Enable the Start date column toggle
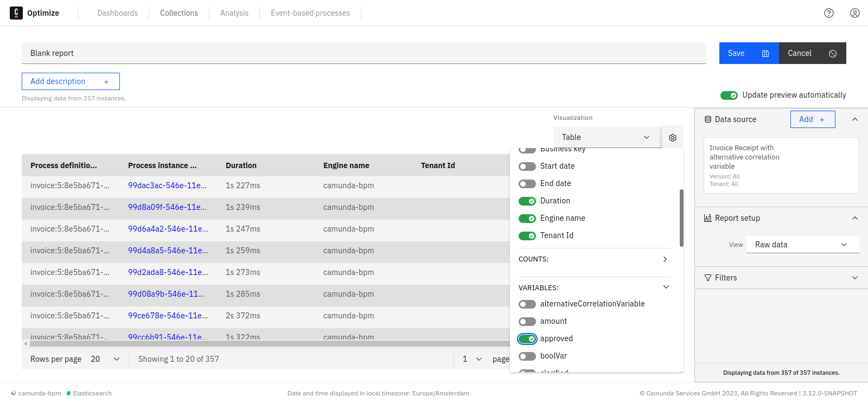The width and height of the screenshot is (868, 403). pos(527,167)
